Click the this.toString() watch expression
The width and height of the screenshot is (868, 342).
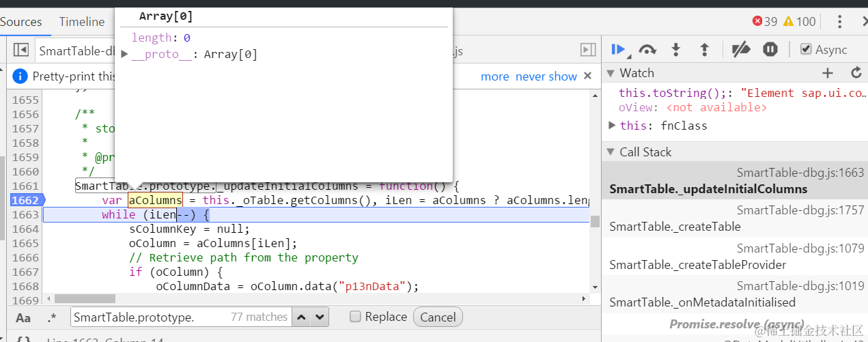click(742, 93)
